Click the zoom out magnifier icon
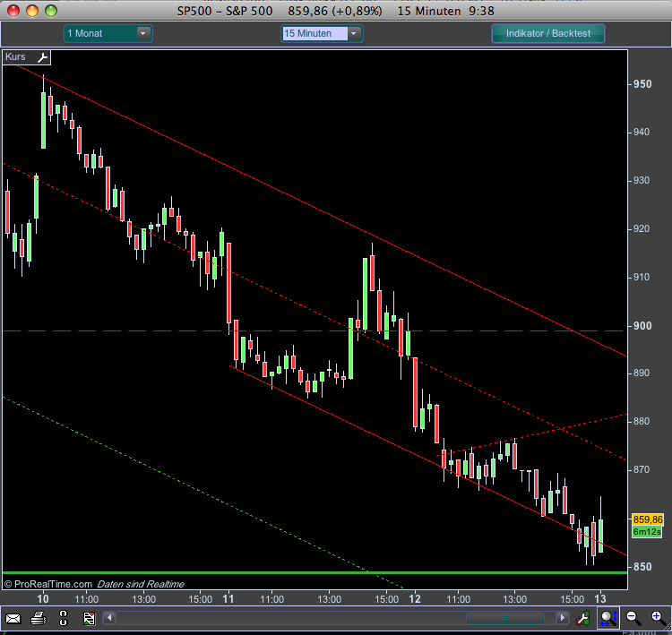The width and height of the screenshot is (672, 635). pyautogui.click(x=633, y=618)
